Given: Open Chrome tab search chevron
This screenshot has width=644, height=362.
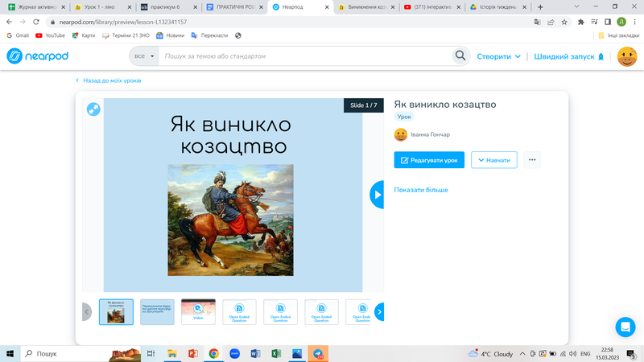Looking at the screenshot, I should coord(576,7).
